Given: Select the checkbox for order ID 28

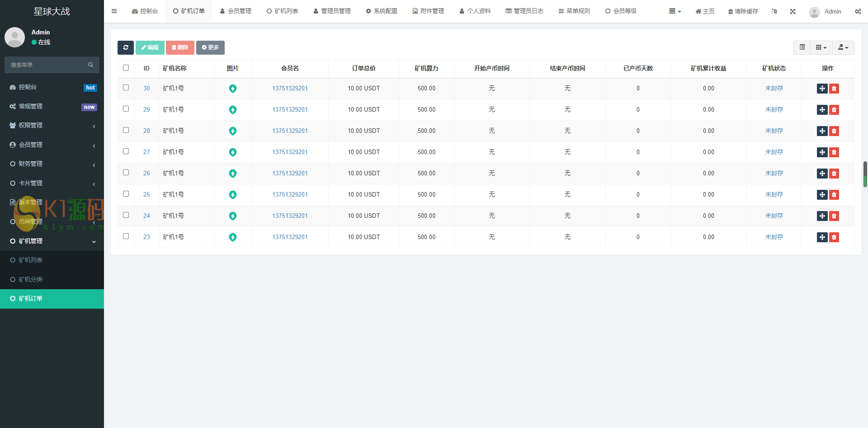Looking at the screenshot, I should pos(126,130).
